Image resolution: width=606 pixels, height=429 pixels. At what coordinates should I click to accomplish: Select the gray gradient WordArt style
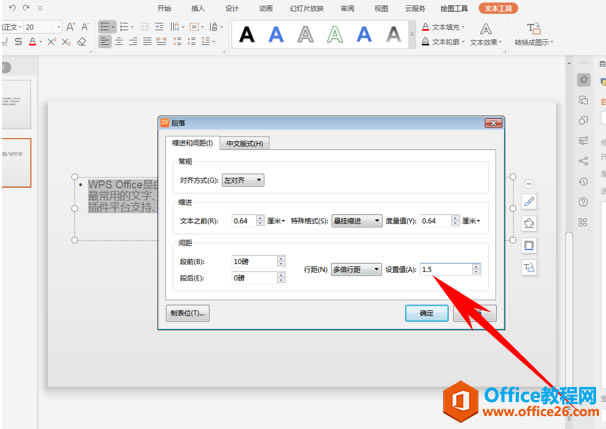click(x=393, y=34)
